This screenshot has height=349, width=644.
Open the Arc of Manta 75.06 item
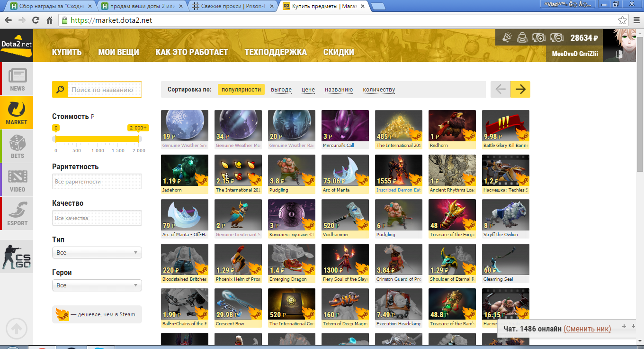[x=345, y=174]
